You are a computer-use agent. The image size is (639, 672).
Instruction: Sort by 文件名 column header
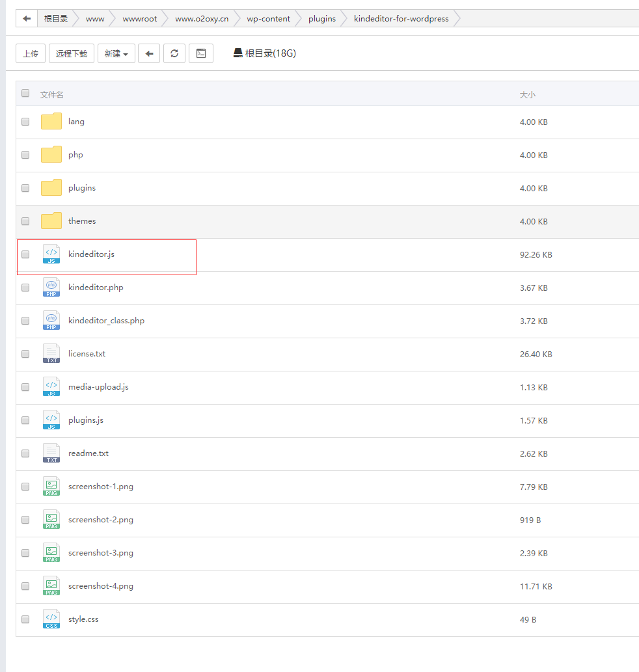point(52,95)
